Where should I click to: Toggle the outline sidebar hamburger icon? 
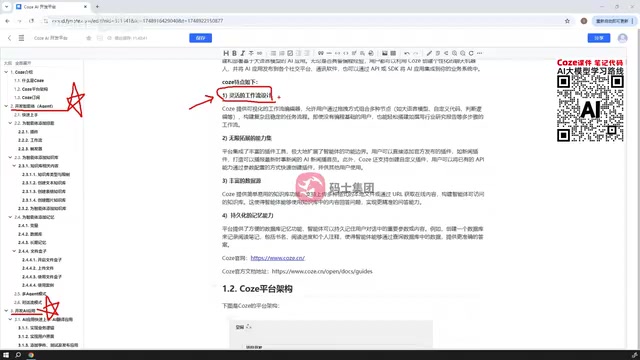21,38
